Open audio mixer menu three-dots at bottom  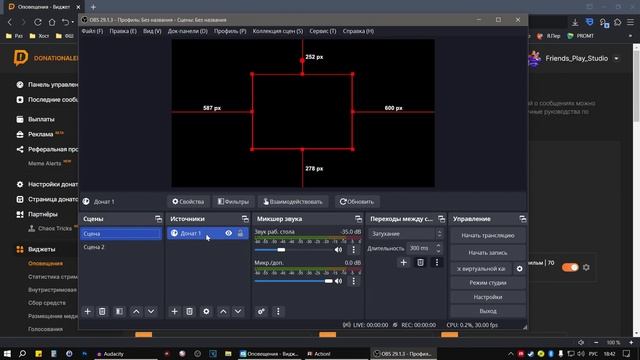(278, 311)
